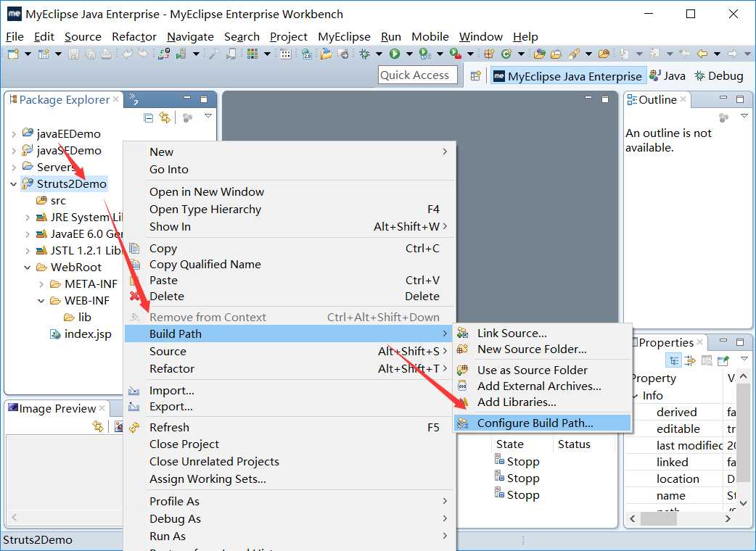This screenshot has width=756, height=551.
Task: Click the Search flashlight toolbar icon
Action: (573, 54)
